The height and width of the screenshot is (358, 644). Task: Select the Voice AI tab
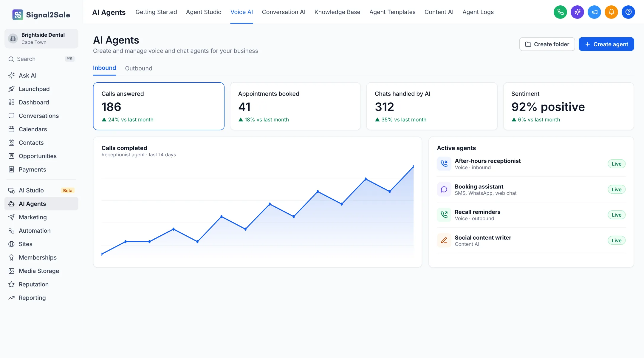tap(241, 12)
